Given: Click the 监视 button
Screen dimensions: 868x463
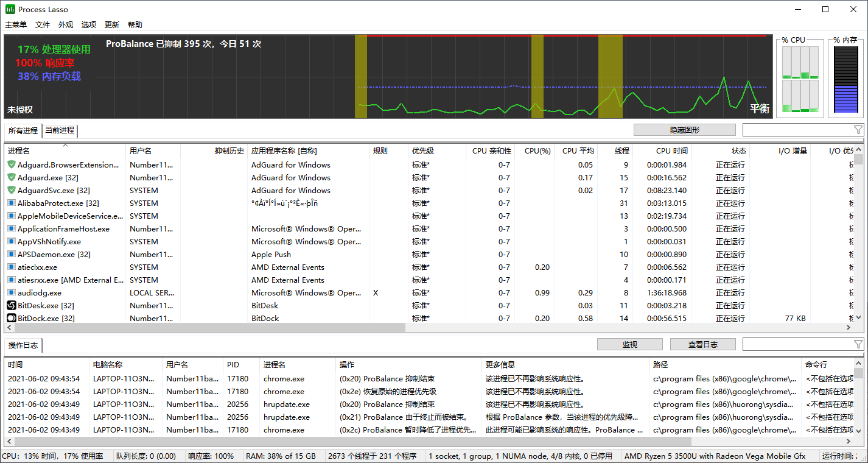Looking at the screenshot, I should point(629,344).
